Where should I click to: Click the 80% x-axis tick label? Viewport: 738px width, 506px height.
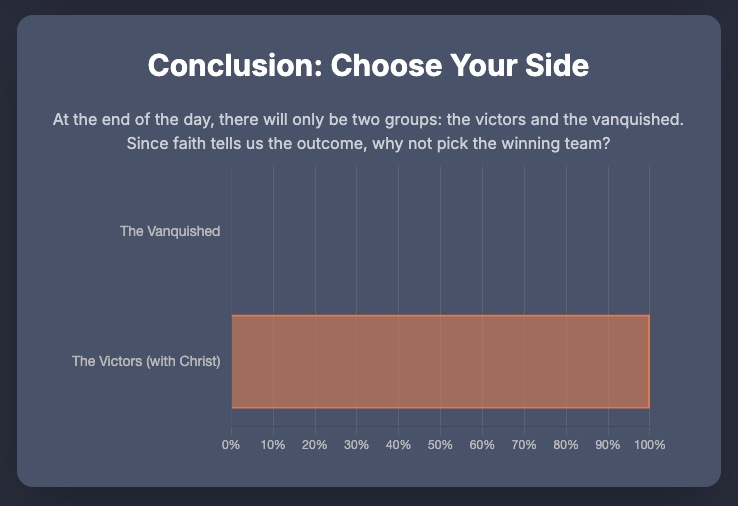tap(566, 444)
